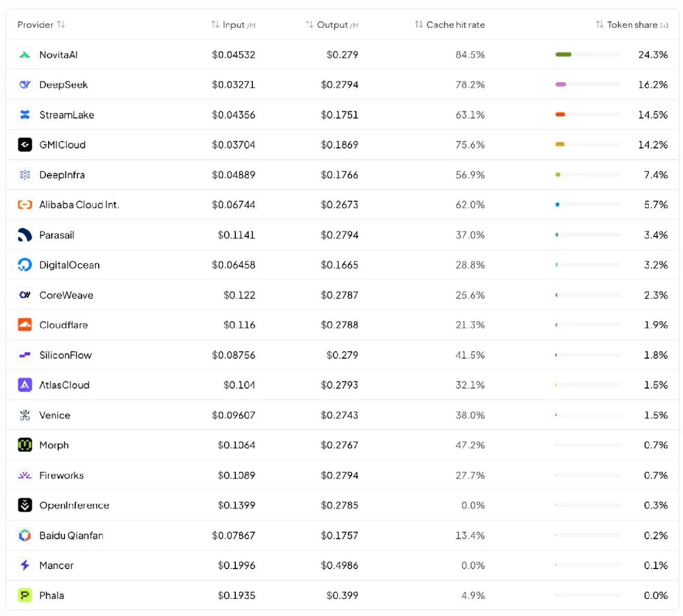Open the Alibaba Cloud Int. provider link
683x616 pixels.
click(79, 205)
